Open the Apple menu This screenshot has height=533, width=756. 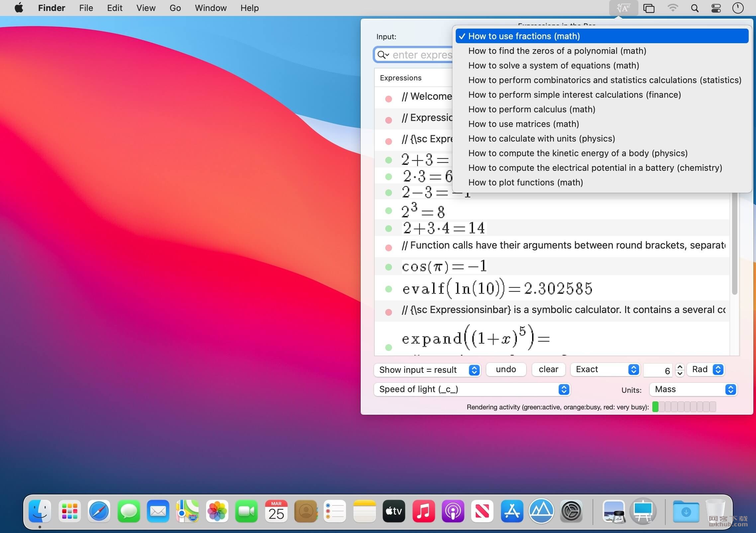pos(19,8)
